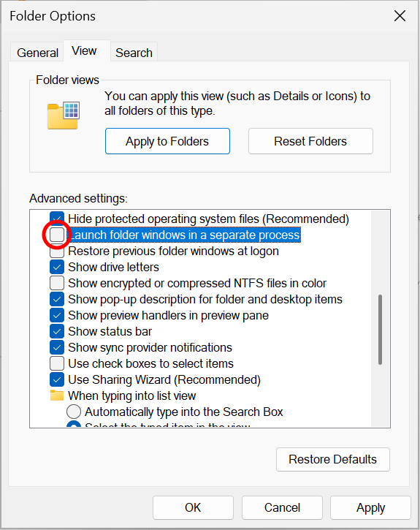
Task: Open the Search tab
Action: [134, 53]
